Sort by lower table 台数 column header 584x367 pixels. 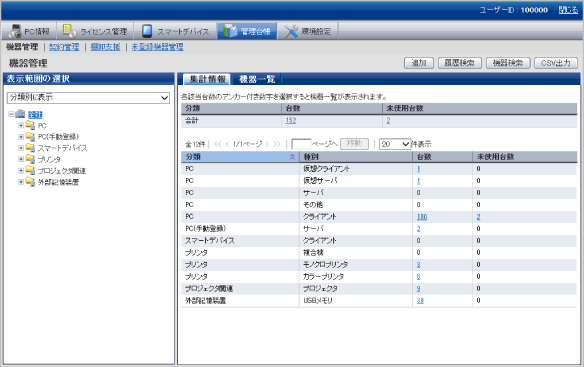pyautogui.click(x=442, y=157)
